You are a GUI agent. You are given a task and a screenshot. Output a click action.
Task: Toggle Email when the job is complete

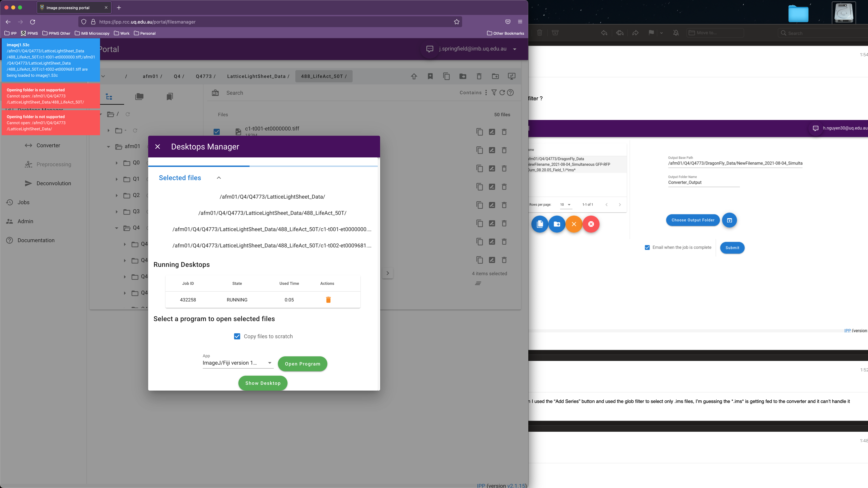pos(647,248)
